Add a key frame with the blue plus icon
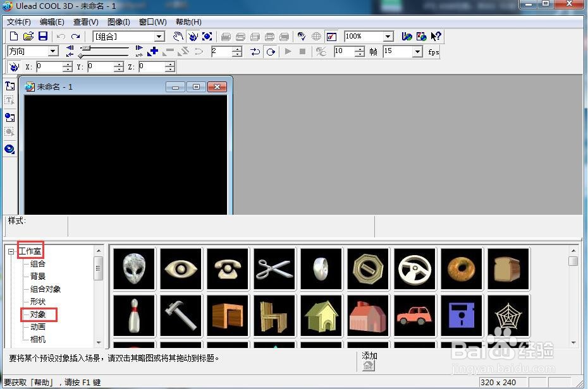 click(152, 51)
